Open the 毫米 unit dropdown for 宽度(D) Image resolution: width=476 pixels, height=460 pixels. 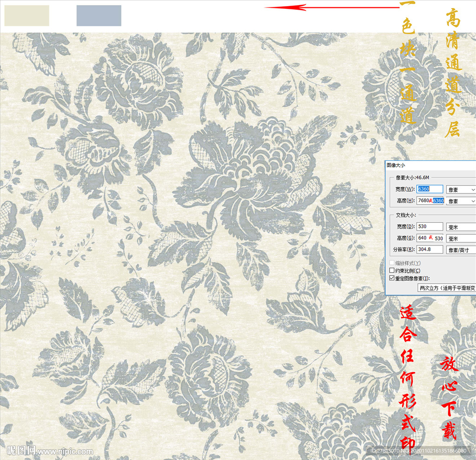(461, 227)
